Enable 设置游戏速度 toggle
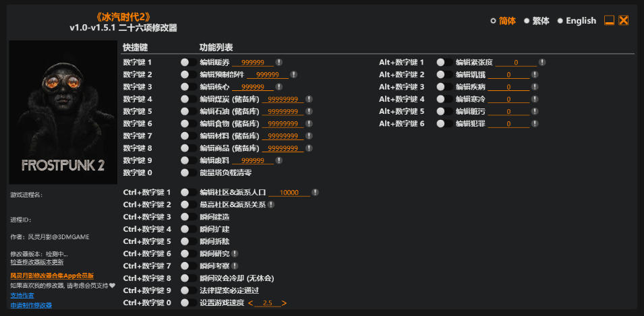644x316 pixels. click(189, 303)
